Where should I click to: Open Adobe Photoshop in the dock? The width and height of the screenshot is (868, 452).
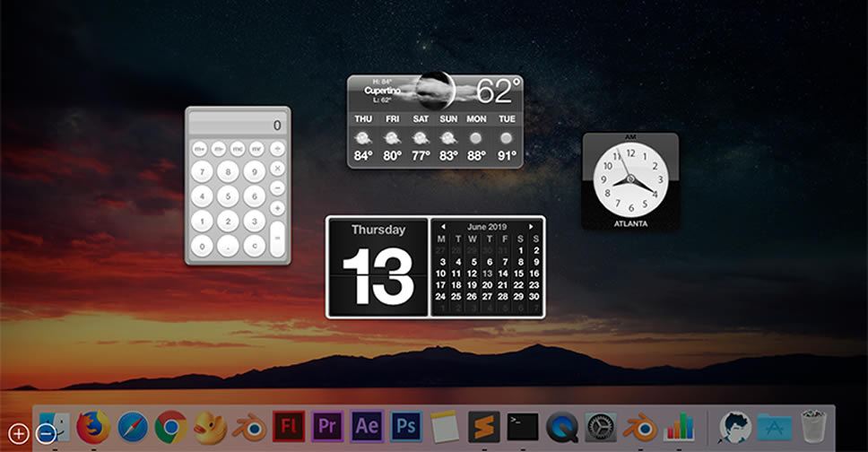(406, 425)
